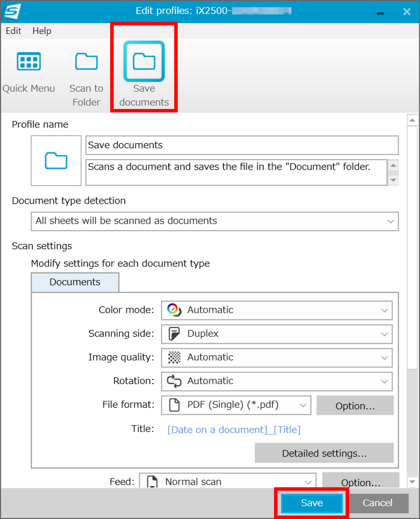The height and width of the screenshot is (519, 420).
Task: Click Option button next to File format
Action: pos(355,405)
